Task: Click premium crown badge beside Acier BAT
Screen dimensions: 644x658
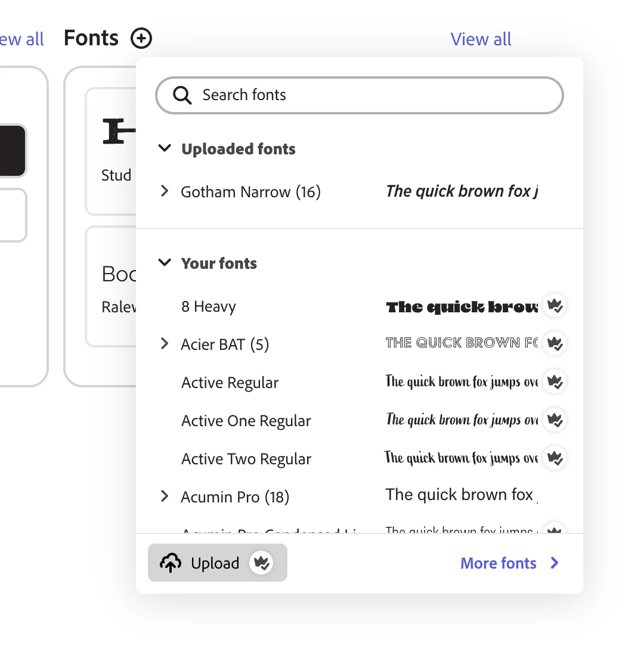Action: point(555,344)
